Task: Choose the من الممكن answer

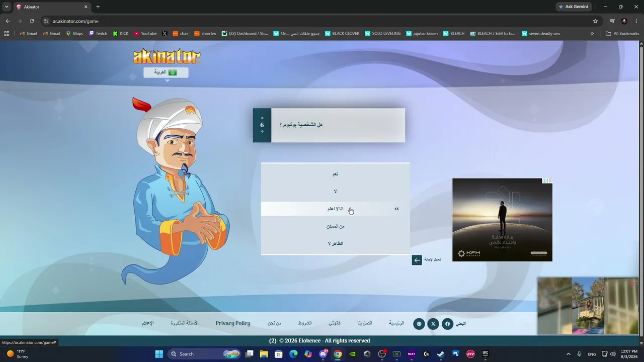Action: [x=335, y=226]
